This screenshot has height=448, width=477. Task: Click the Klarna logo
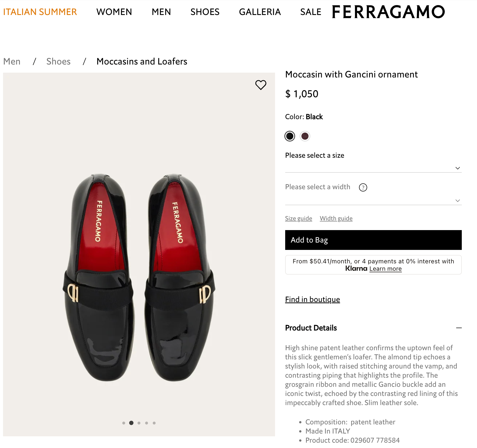coord(356,268)
